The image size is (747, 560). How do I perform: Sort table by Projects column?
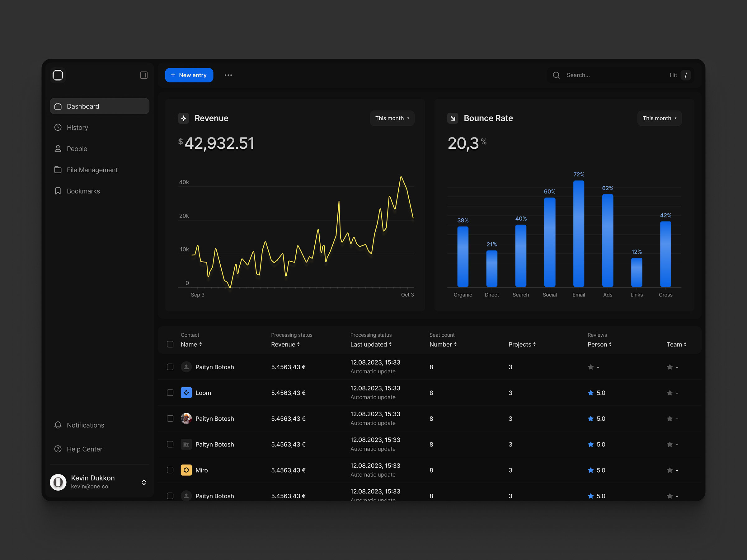522,344
